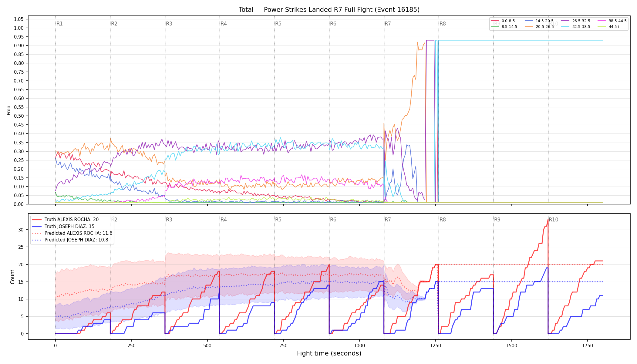Click the 5 tick on Count axis
Viewport: 637px width, 364px height.
pos(22,316)
